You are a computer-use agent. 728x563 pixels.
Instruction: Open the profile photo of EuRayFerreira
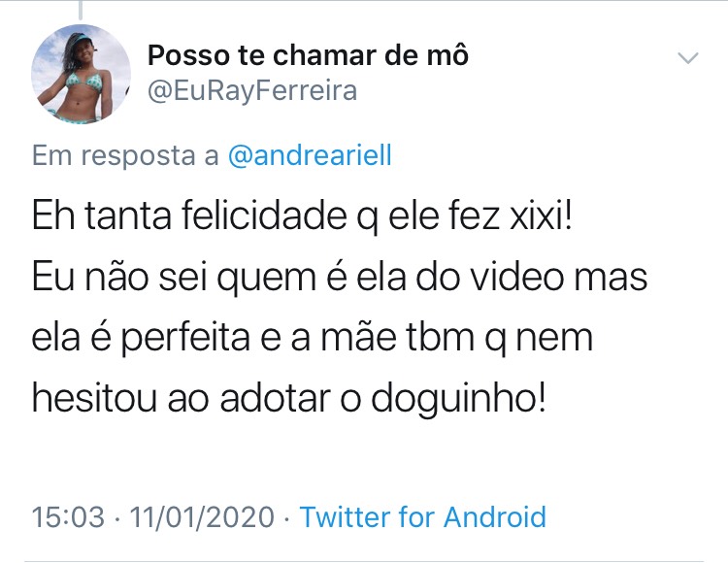pyautogui.click(x=81, y=75)
